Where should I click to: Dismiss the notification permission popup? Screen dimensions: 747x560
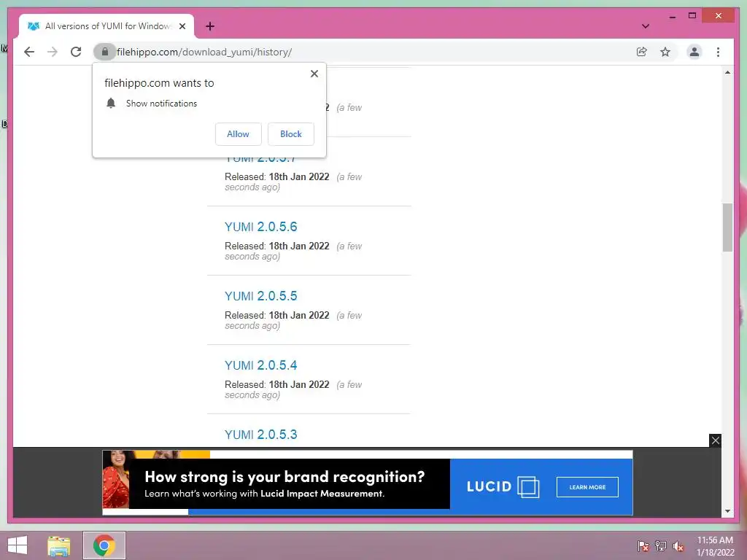pyautogui.click(x=314, y=74)
